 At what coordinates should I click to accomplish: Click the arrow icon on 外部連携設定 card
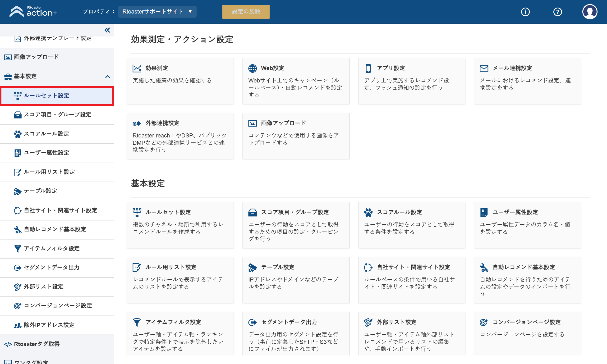coord(137,123)
